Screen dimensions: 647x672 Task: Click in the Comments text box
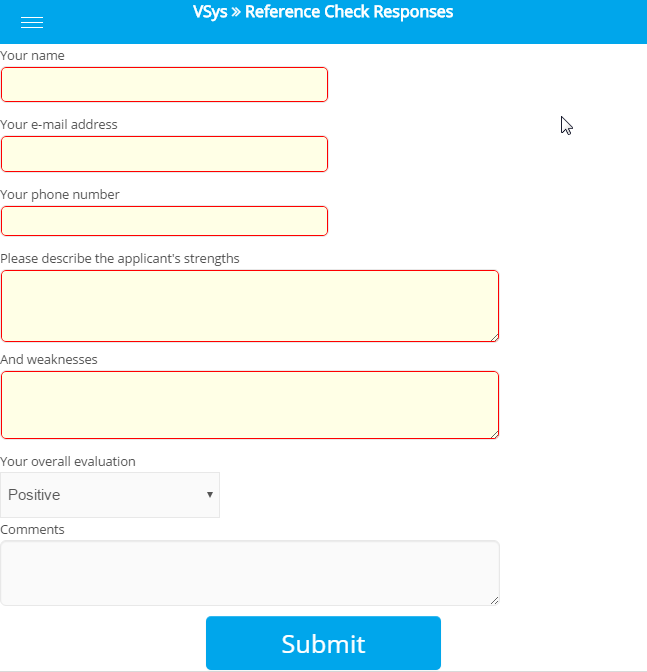click(249, 573)
